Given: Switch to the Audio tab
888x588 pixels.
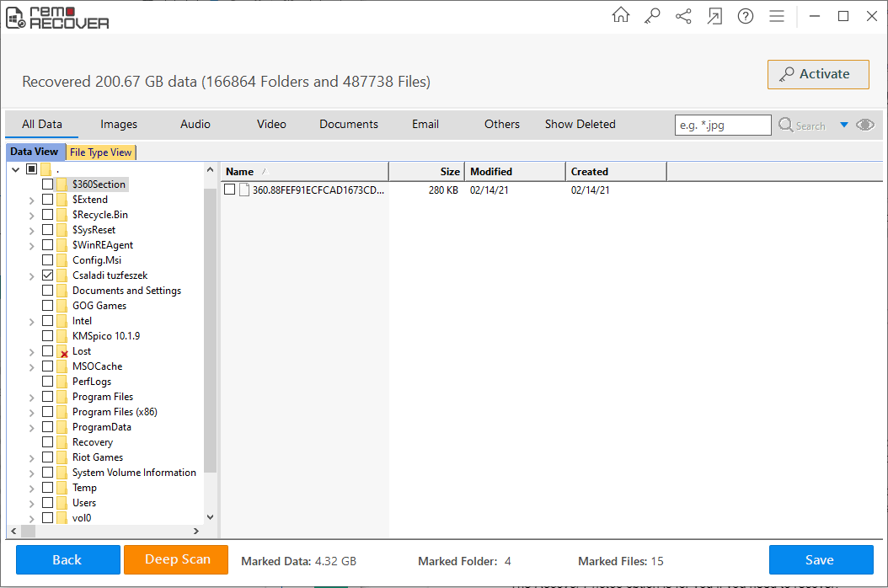Looking at the screenshot, I should (x=195, y=124).
